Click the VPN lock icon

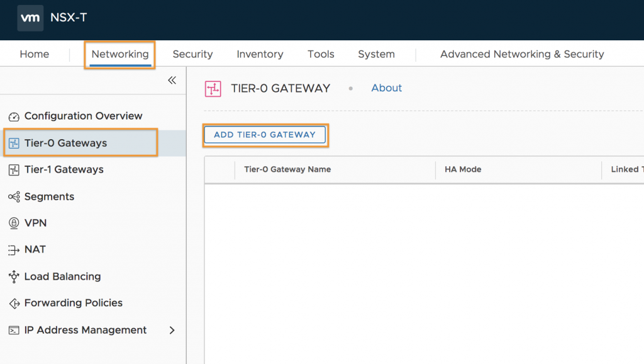(14, 223)
